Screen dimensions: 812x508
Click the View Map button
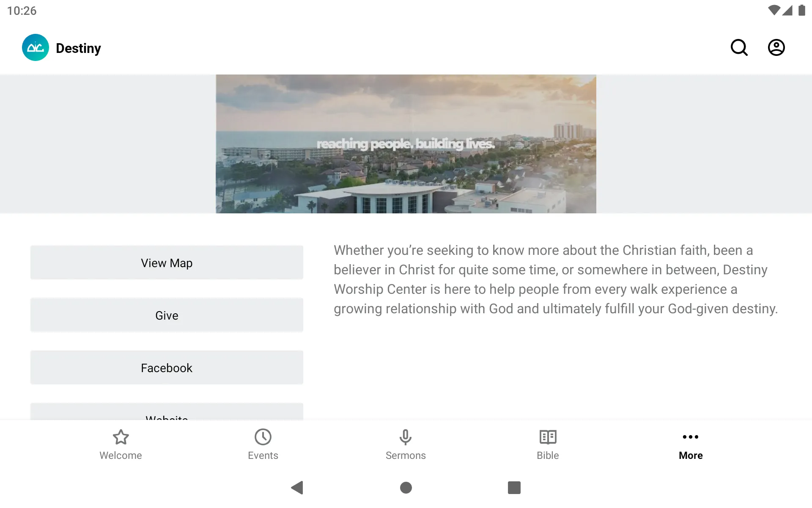167,263
